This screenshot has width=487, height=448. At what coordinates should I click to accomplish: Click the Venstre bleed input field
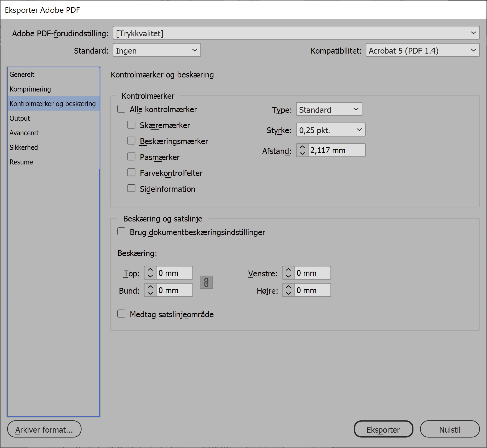tap(312, 273)
